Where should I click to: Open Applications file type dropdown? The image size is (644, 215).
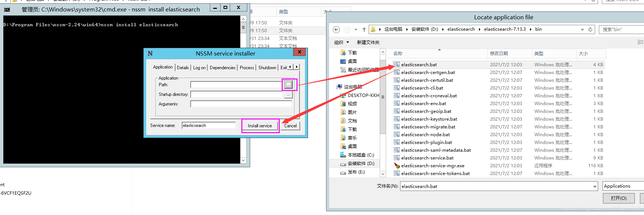[623, 186]
